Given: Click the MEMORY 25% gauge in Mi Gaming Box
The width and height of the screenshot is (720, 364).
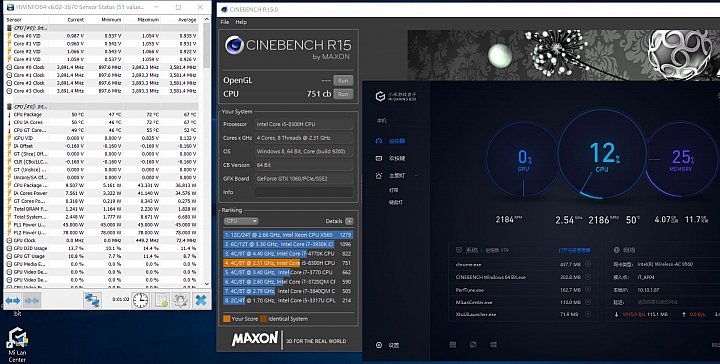Looking at the screenshot, I should tap(682, 160).
